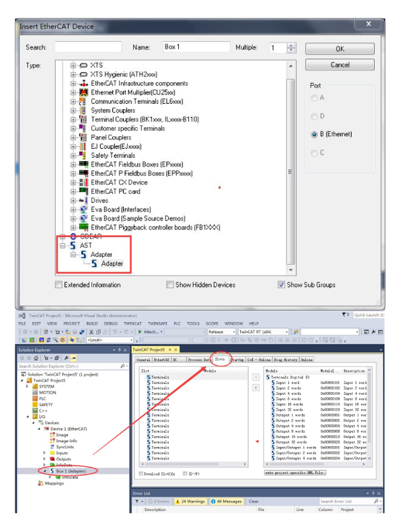Click the Cut scissors toolbar icon
The height and width of the screenshot is (532, 416).
(x=91, y=332)
